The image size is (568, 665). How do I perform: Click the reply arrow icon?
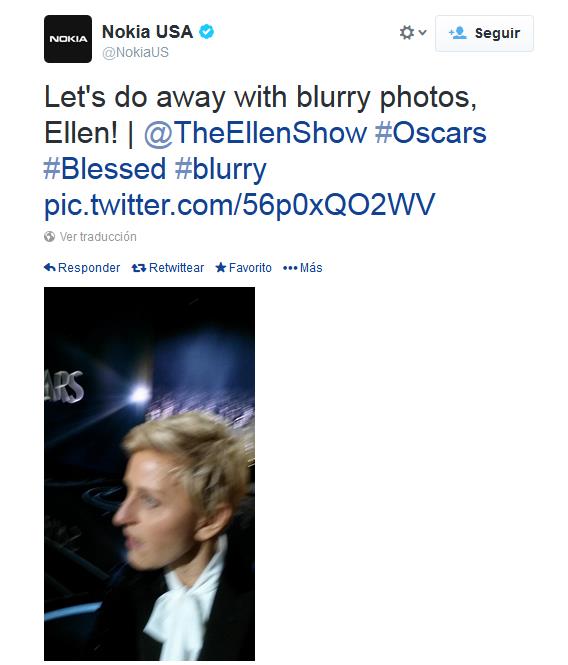(x=50, y=268)
